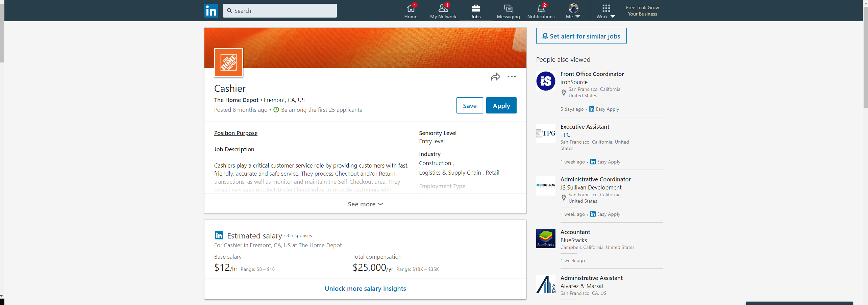868x305 pixels.
Task: Open the Construction industry link
Action: (x=435, y=163)
